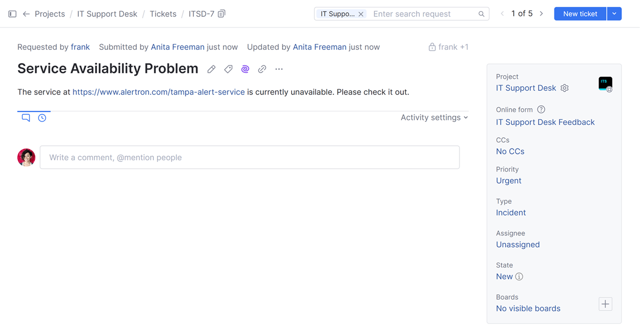Open the New ticket dropdown arrow
Screen dimensions: 644x333
tap(614, 14)
